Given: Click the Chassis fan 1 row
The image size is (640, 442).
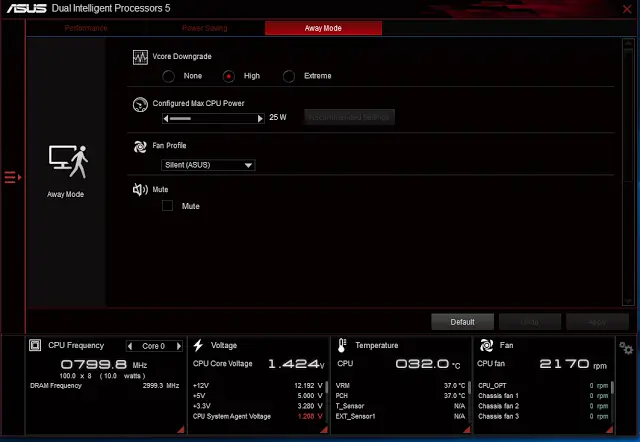Looking at the screenshot, I should pos(543,396).
